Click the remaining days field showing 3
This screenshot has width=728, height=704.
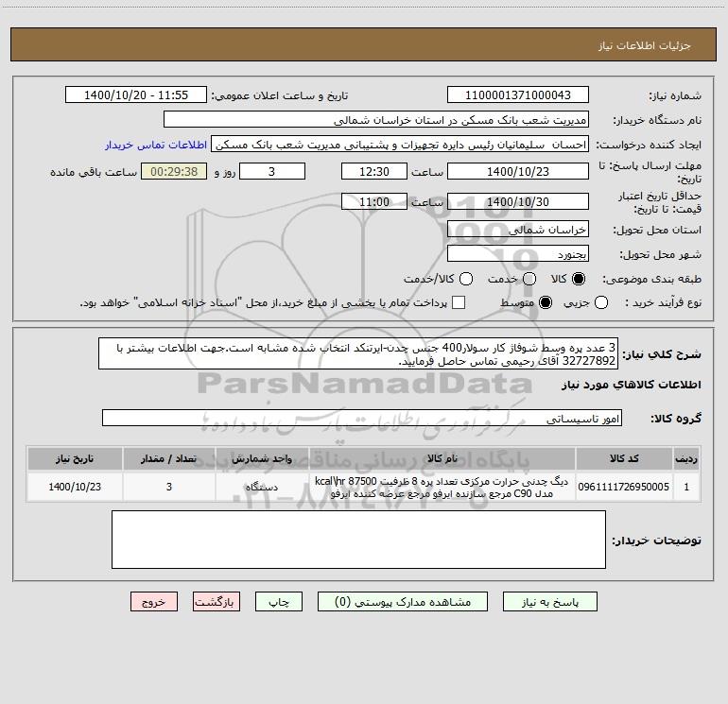pyautogui.click(x=272, y=171)
